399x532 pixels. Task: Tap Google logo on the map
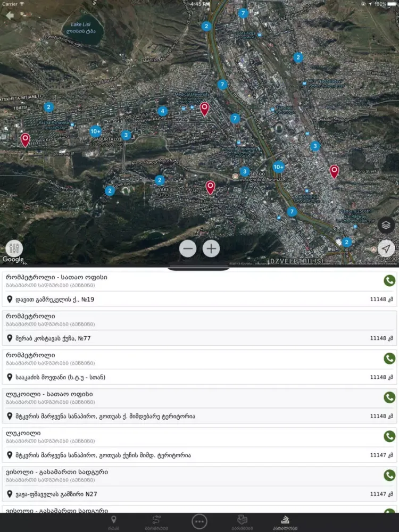[x=13, y=260]
